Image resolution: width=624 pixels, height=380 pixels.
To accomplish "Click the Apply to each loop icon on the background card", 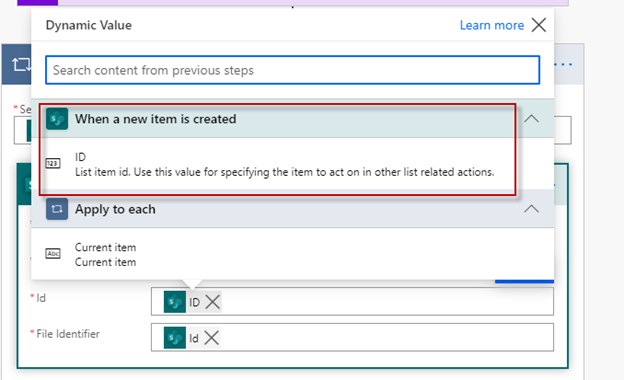I will [x=21, y=64].
